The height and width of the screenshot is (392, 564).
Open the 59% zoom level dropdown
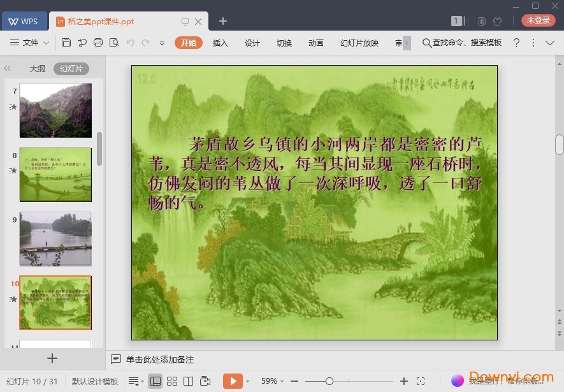[x=273, y=381]
